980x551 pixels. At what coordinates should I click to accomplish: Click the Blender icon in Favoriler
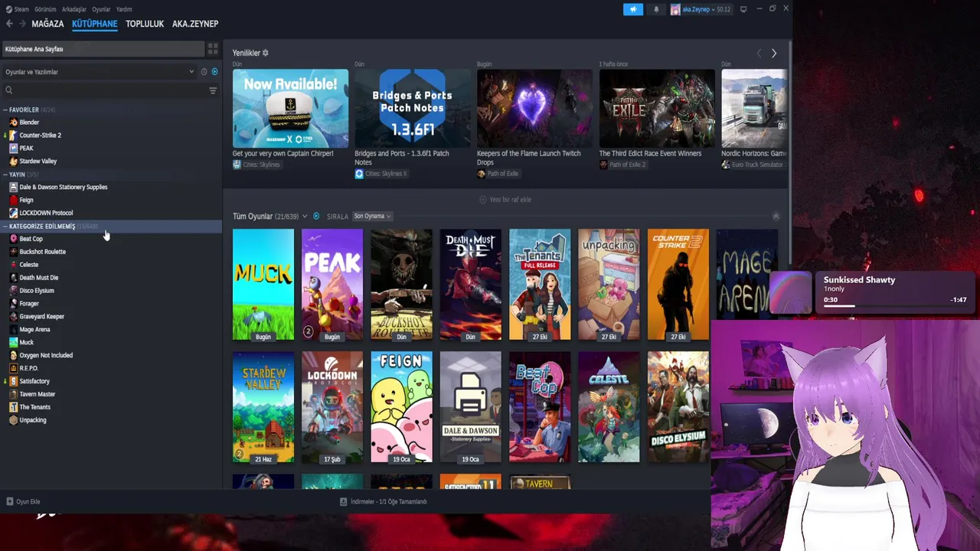(x=13, y=122)
